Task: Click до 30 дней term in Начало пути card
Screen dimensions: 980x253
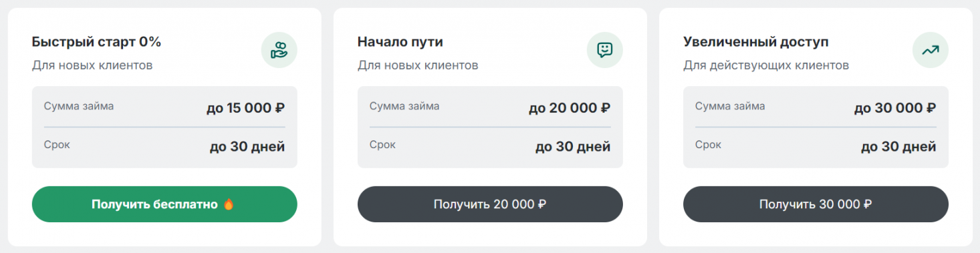Action: [x=573, y=146]
